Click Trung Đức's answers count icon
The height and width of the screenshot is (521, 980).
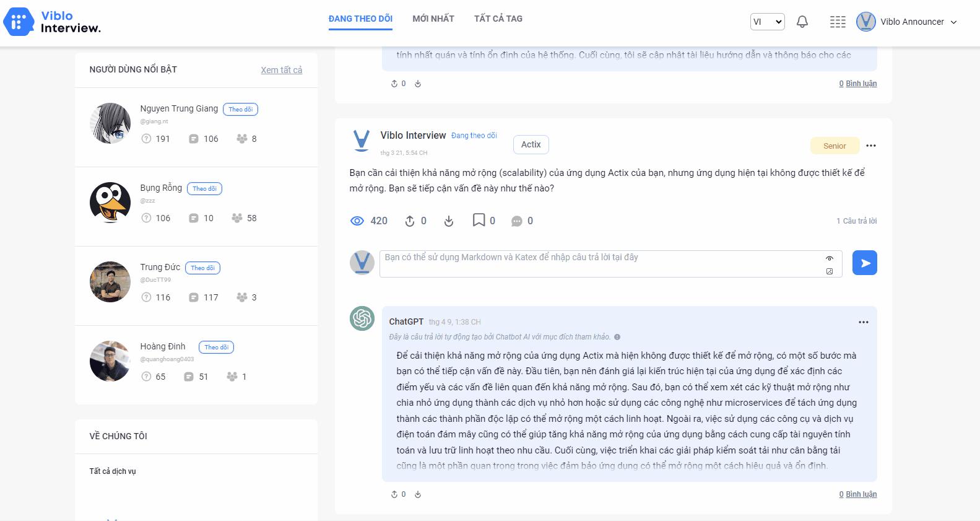pyautogui.click(x=194, y=297)
